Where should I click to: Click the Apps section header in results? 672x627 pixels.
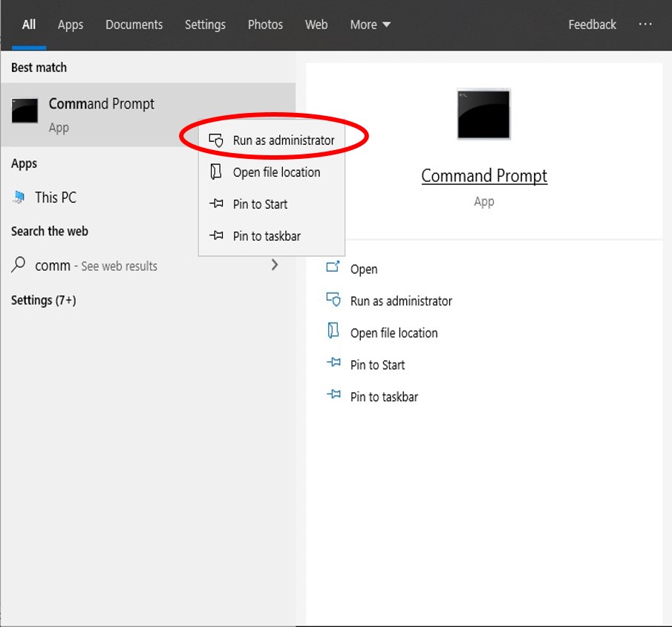click(x=24, y=164)
